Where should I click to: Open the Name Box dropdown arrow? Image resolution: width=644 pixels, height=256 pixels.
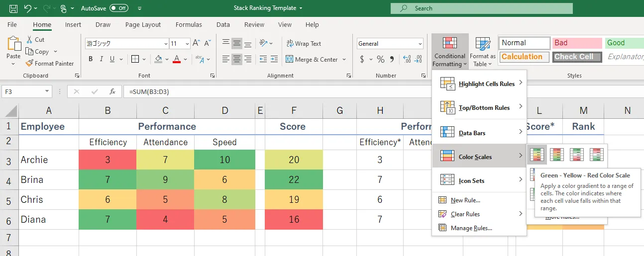click(x=47, y=91)
